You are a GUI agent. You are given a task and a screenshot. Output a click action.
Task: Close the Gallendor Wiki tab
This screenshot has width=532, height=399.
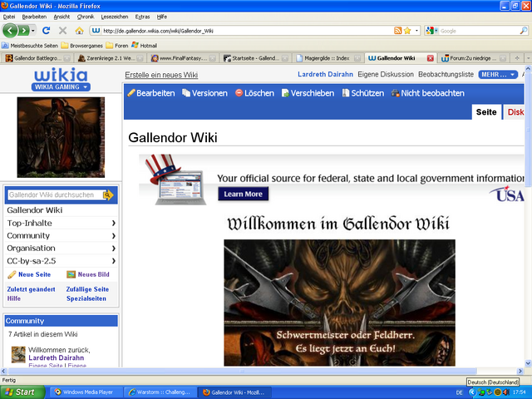coord(431,58)
